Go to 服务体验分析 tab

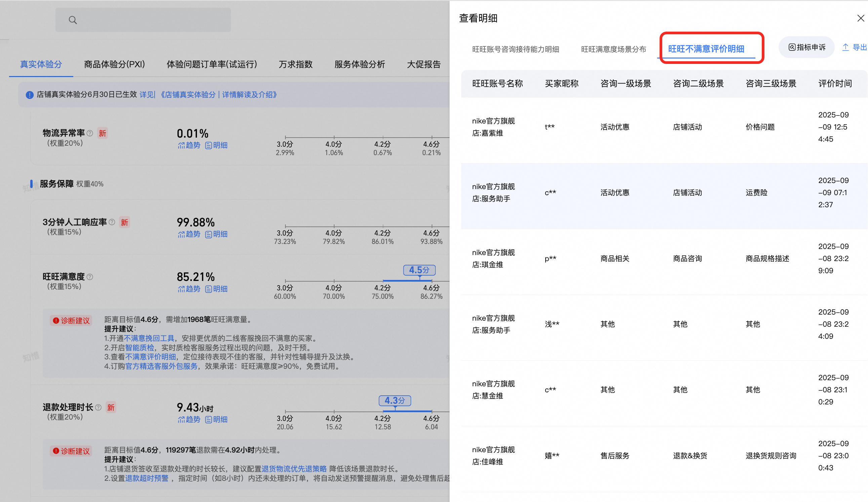[360, 65]
